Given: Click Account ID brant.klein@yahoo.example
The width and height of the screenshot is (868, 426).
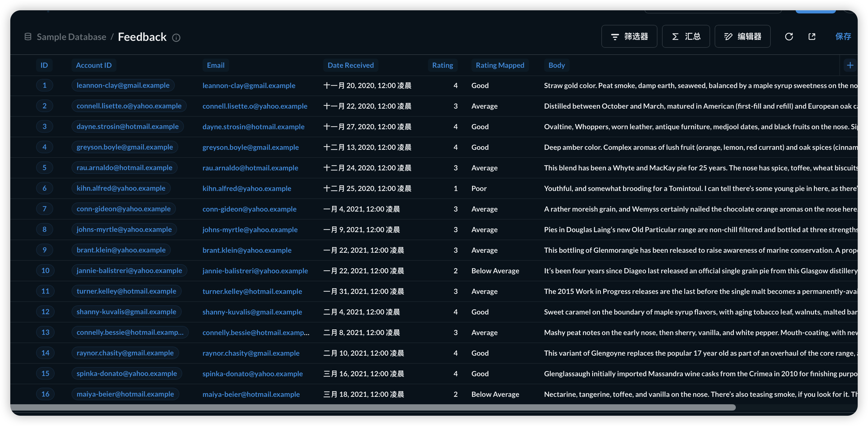Looking at the screenshot, I should click(121, 250).
